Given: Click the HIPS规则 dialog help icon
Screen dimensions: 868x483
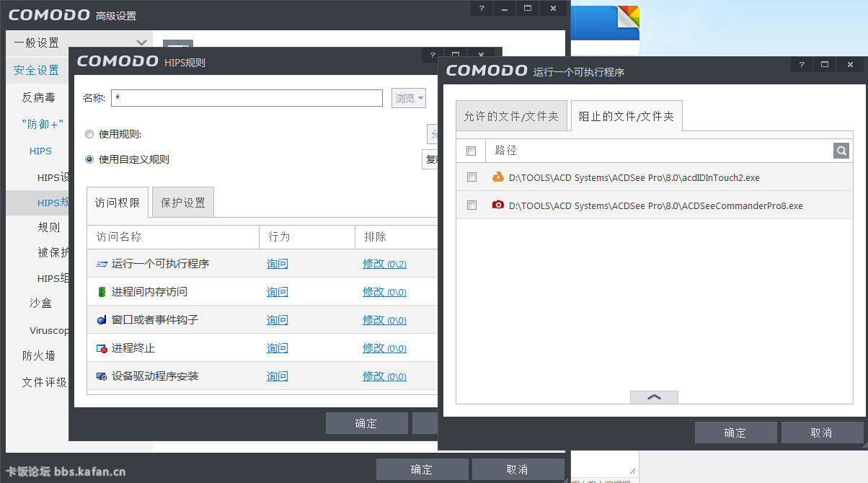Looking at the screenshot, I should 431,55.
